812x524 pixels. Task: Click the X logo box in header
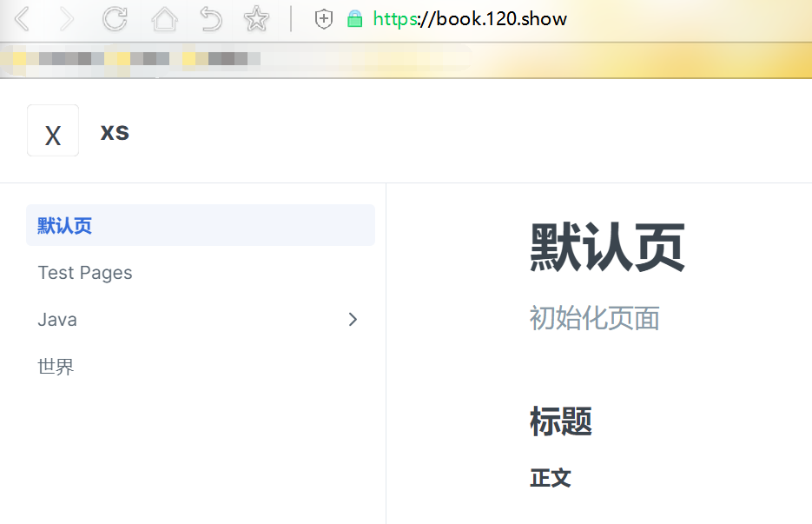[53, 131]
